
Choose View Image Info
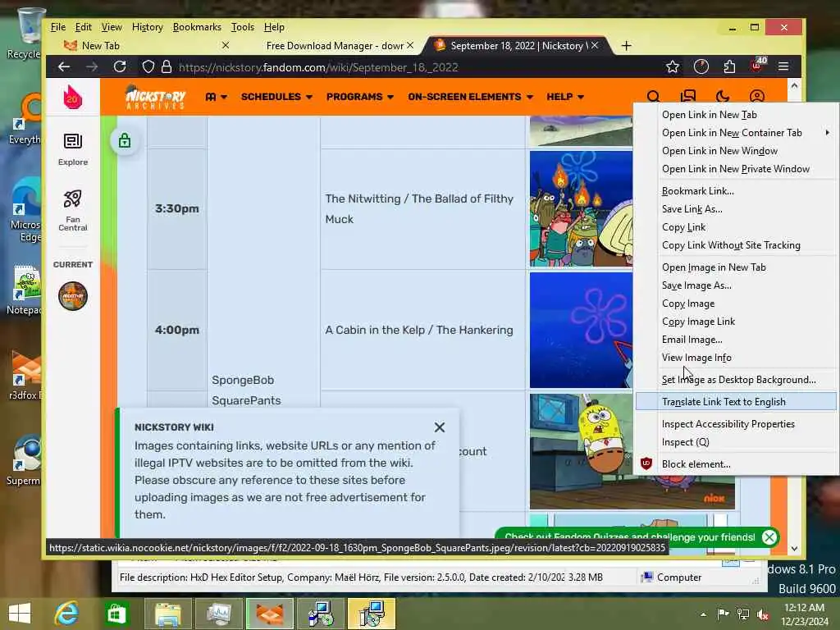737,358
